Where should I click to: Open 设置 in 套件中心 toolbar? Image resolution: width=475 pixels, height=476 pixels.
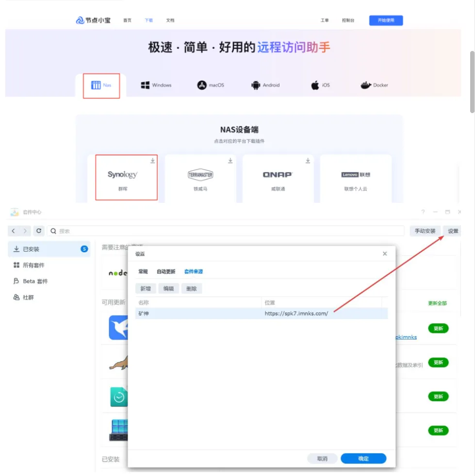pos(453,231)
